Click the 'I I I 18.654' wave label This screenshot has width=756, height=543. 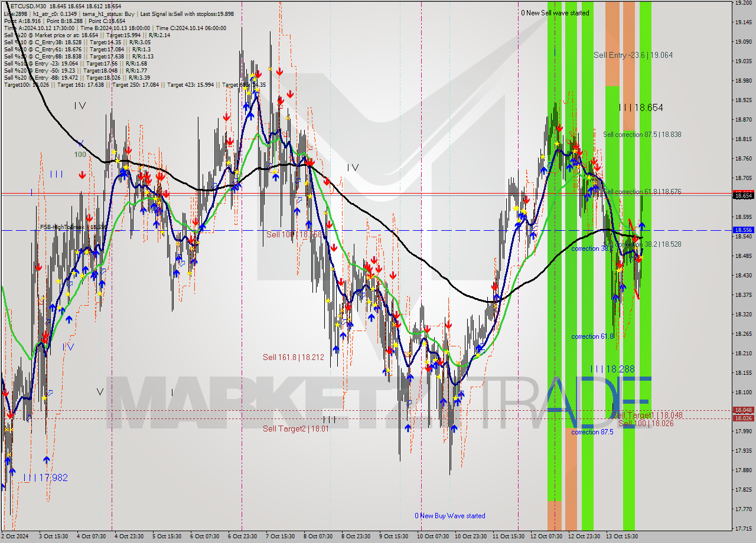[641, 107]
